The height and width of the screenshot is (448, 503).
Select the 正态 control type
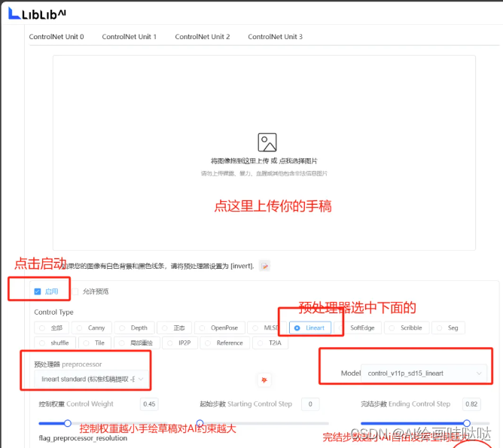[175, 328]
